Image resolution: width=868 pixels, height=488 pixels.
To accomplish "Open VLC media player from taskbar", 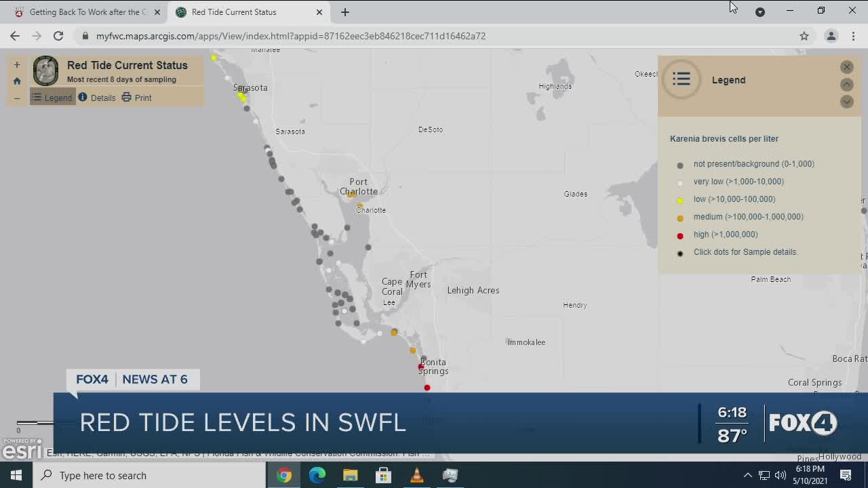I will click(x=416, y=475).
